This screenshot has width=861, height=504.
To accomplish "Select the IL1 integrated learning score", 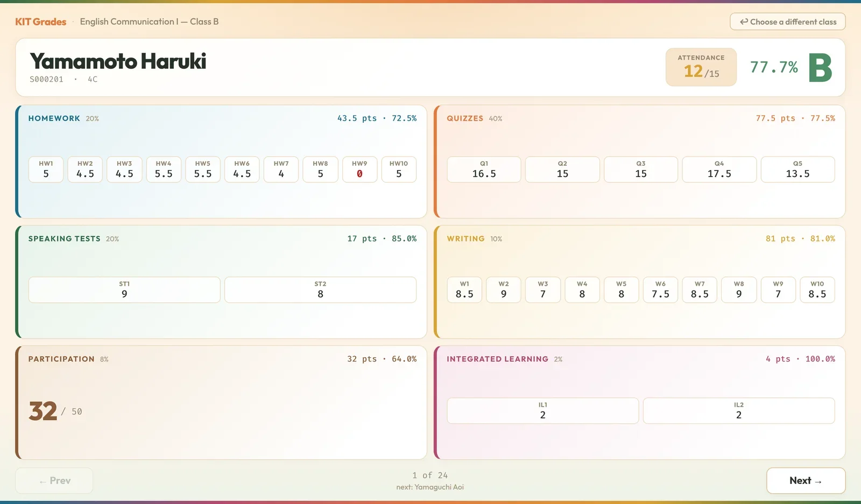I will 543,411.
